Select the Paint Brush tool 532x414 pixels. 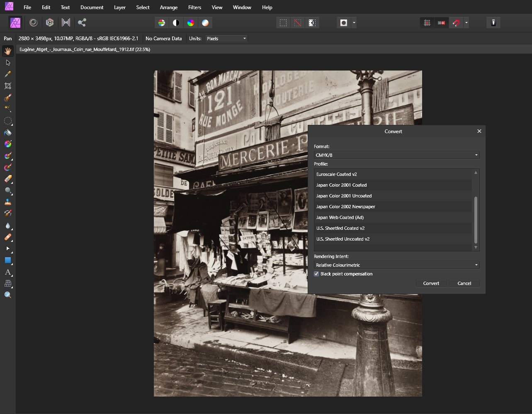pos(7,156)
